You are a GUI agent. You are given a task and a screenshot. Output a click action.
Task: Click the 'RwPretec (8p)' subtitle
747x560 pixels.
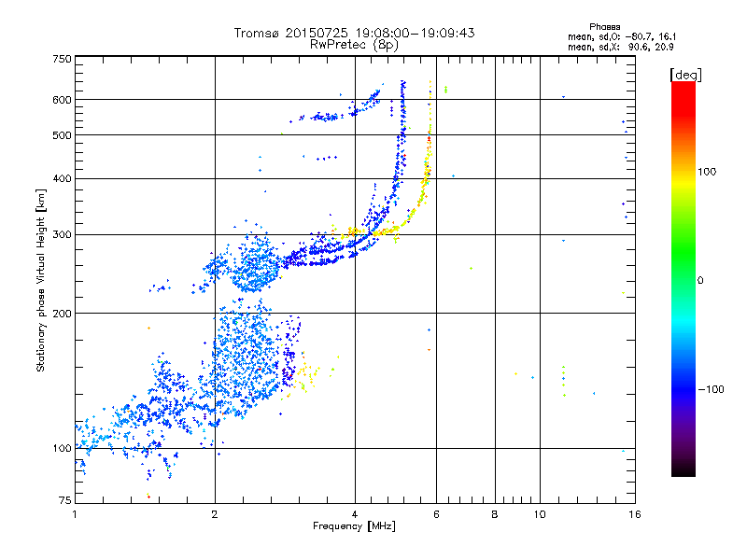(x=354, y=45)
